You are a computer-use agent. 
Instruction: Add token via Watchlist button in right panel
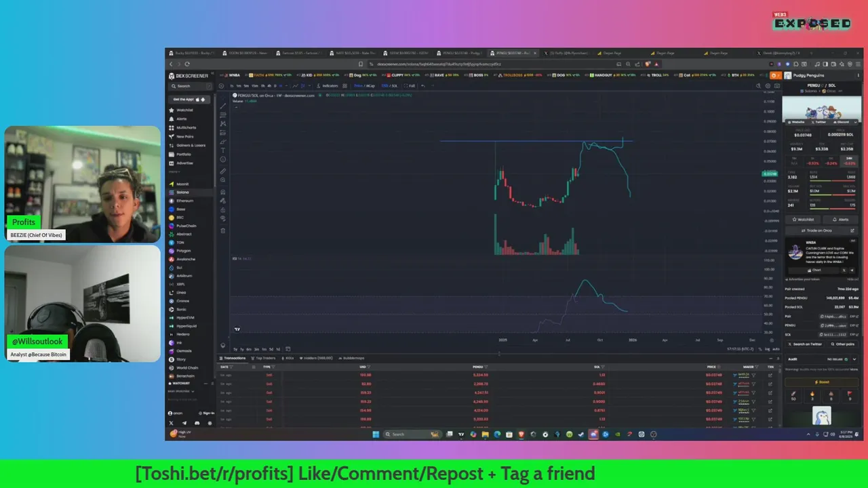tap(803, 220)
